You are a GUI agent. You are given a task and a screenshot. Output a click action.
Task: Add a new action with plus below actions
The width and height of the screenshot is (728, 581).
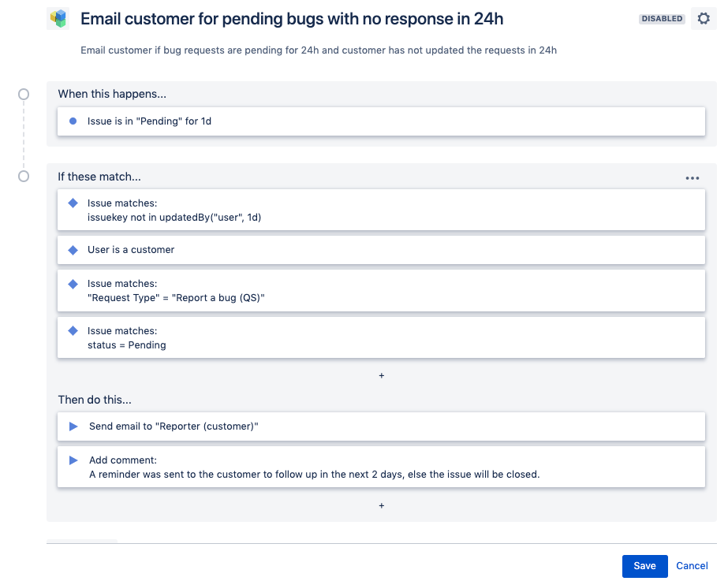[x=382, y=505]
